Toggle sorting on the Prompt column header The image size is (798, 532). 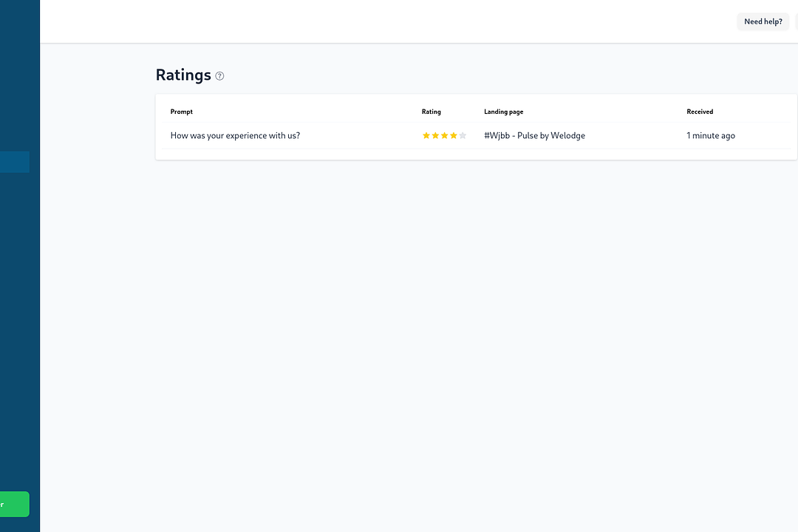point(182,112)
